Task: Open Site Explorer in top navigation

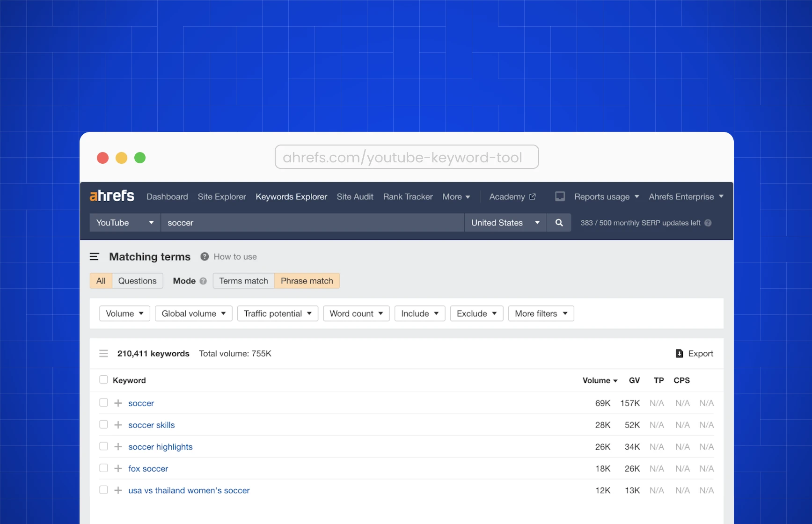Action: click(222, 196)
